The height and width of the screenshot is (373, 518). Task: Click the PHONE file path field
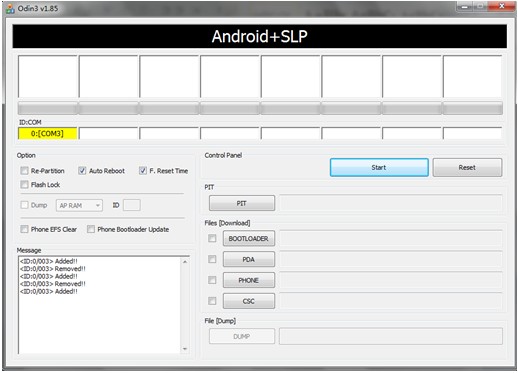tap(391, 280)
